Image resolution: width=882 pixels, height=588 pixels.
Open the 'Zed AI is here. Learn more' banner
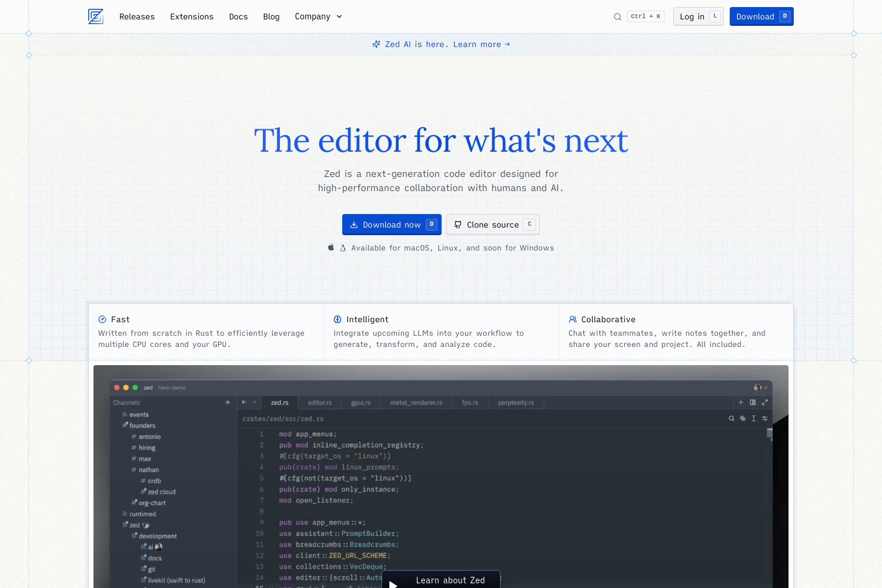point(441,44)
